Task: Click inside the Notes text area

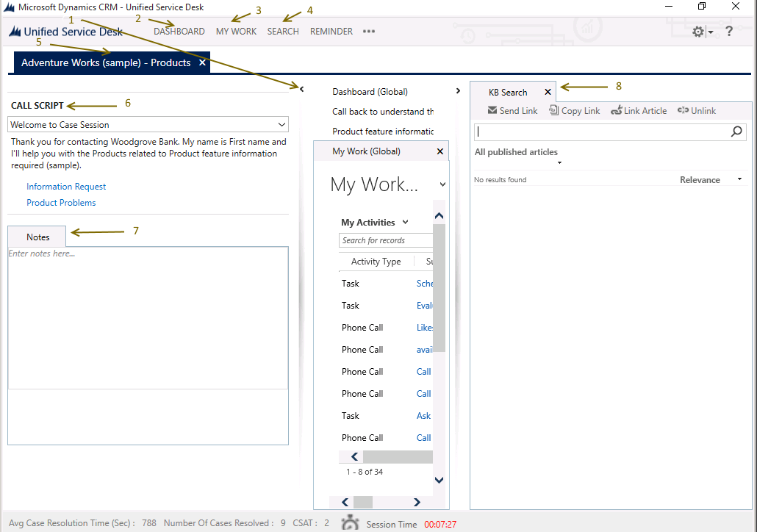Action: click(x=147, y=316)
